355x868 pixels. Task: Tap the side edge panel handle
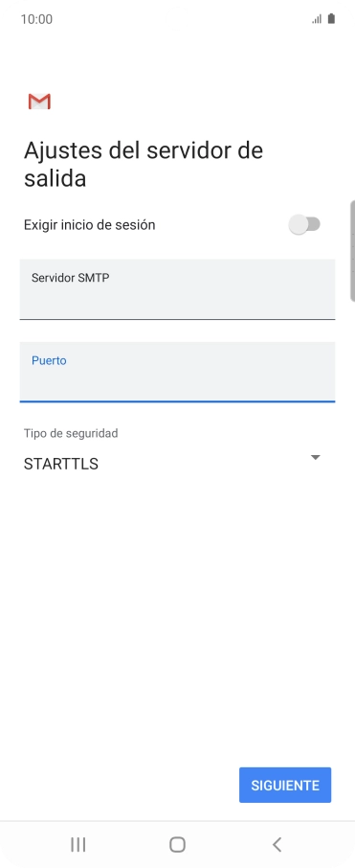pyautogui.click(x=352, y=251)
